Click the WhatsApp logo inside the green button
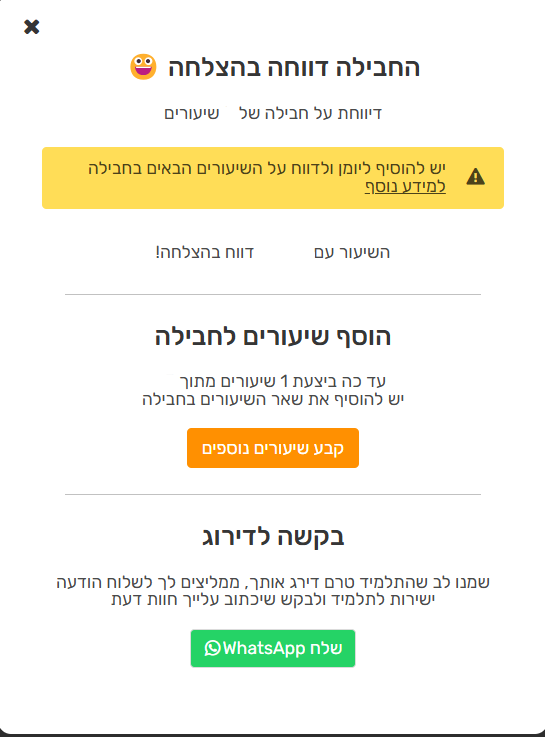Screen dimensions: 545x737 click(212, 648)
